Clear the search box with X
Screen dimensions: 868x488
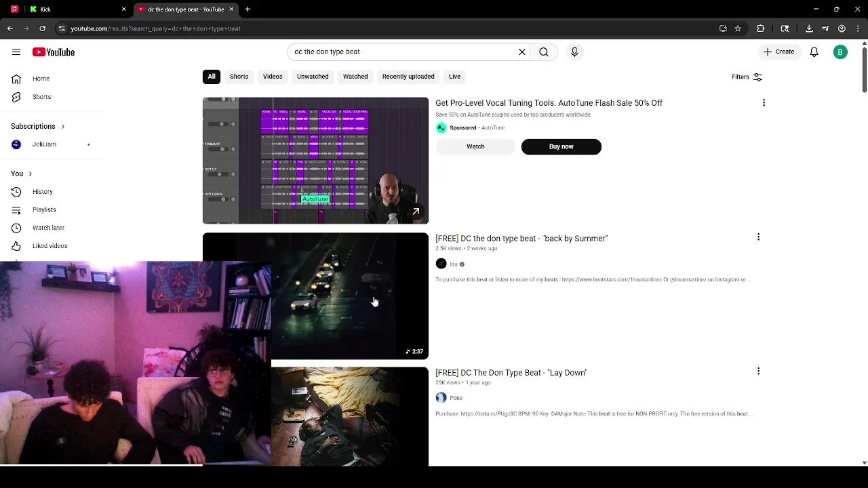522,52
